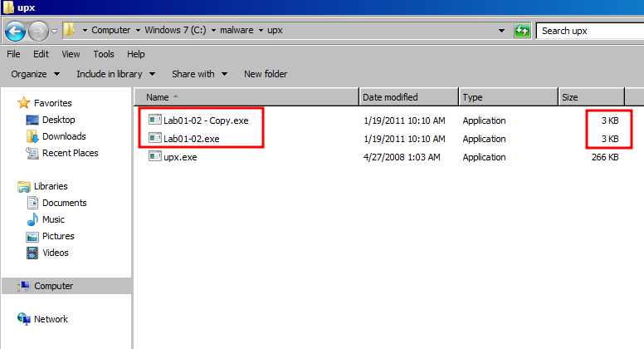This screenshot has width=644, height=349.
Task: Select upx breadcrumb segment
Action: 275,31
